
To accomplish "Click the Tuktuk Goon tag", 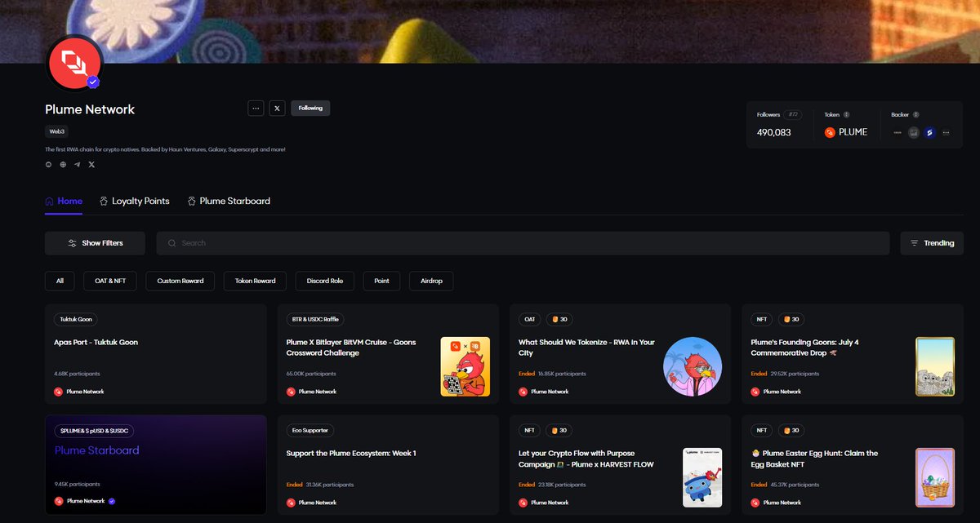I will (x=76, y=319).
